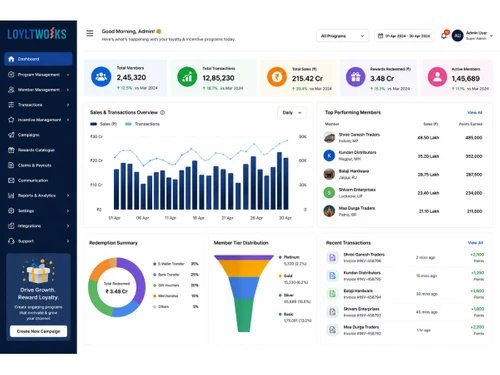Screen dimensions: 500x375
Task: Expand Member Management chevron
Action: point(68,90)
